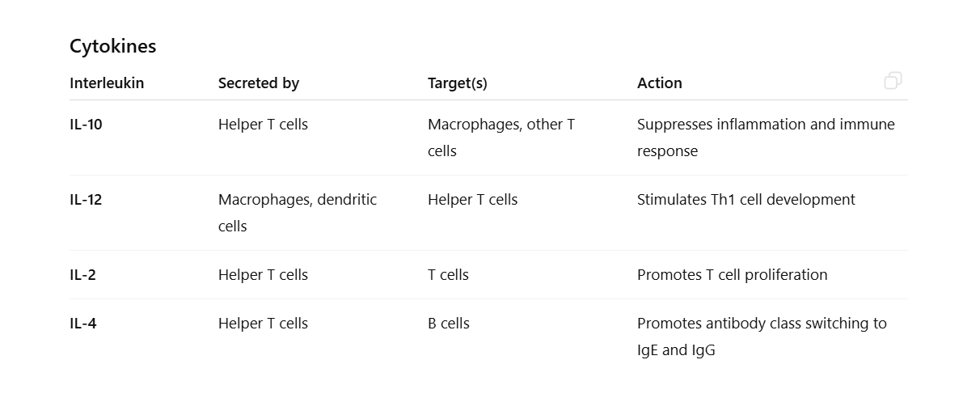
Task: Click 'Promotes antibody class switching' text
Action: [x=761, y=324]
